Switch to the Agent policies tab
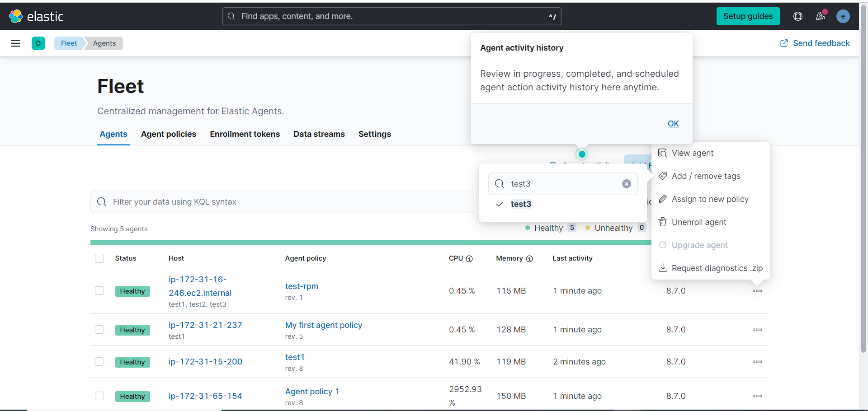Viewport: 868px width, 411px height. 168,134
